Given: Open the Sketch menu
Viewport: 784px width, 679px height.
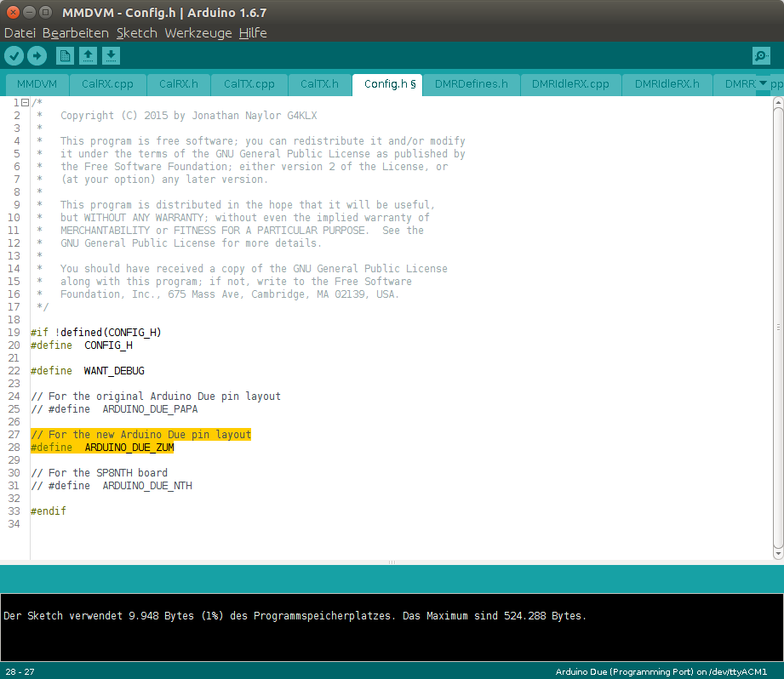Looking at the screenshot, I should coord(137,33).
